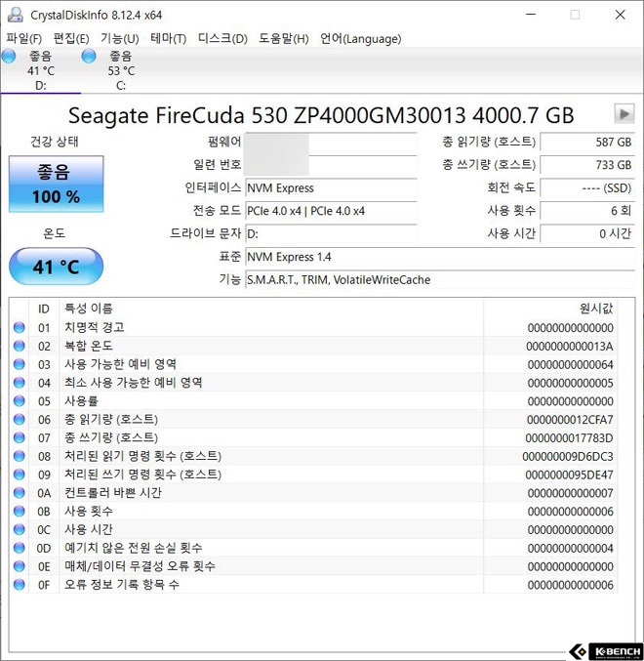Select the 복합 온도 attribute name
This screenshot has width=644, height=661.
coord(89,346)
